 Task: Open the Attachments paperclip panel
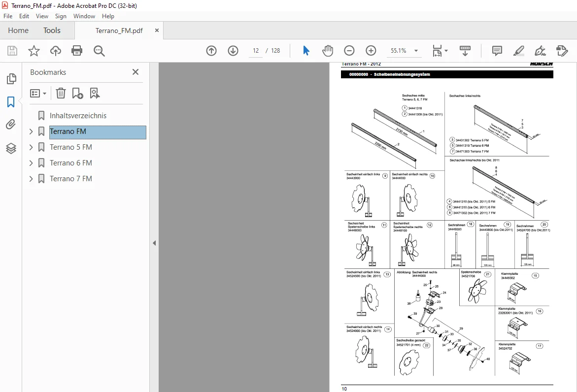coord(11,125)
